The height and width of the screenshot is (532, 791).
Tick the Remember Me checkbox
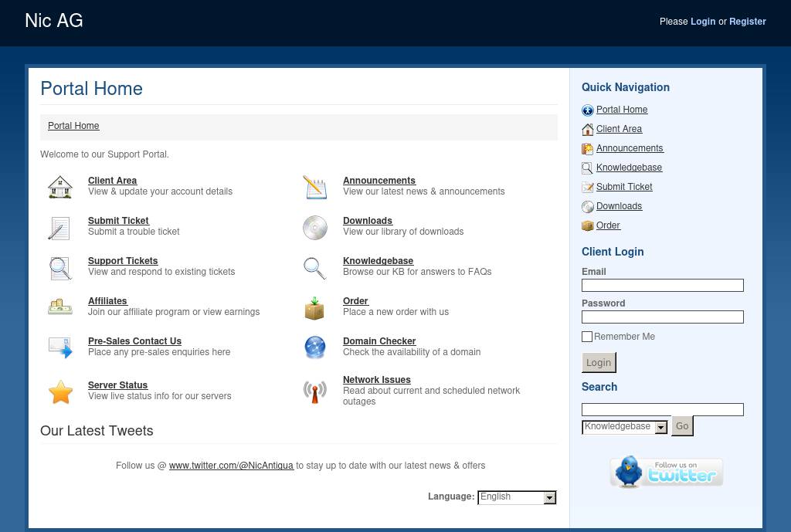(x=587, y=337)
